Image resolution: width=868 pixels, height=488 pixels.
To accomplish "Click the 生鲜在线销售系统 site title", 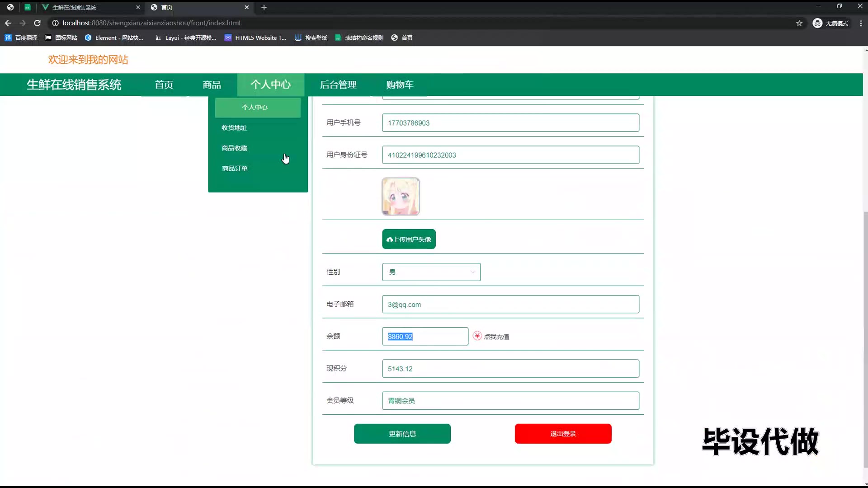I will pos(74,84).
